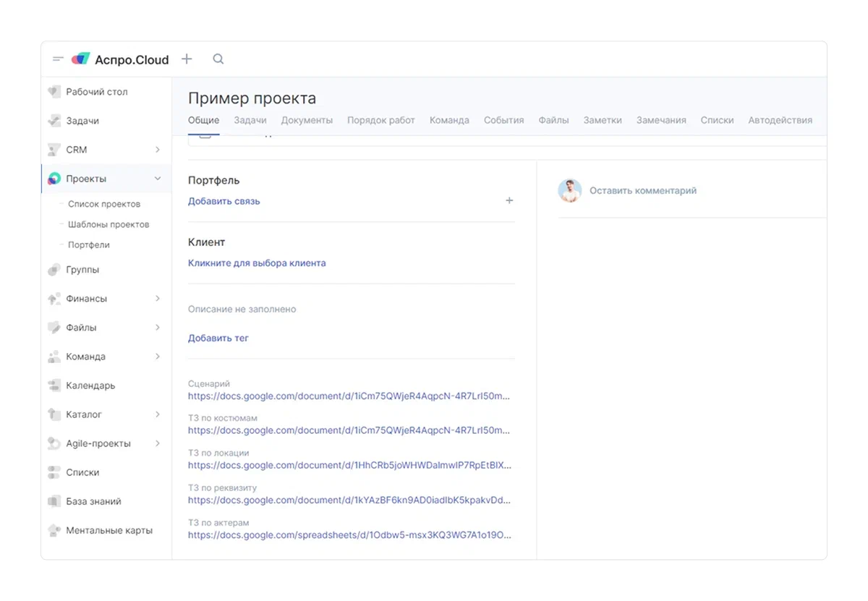The width and height of the screenshot is (868, 601).
Task: Click the Добавить связь link
Action: [x=224, y=201]
